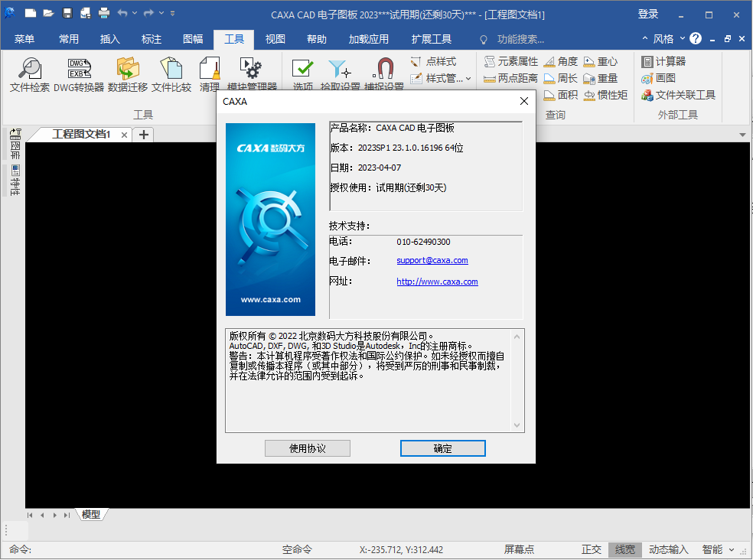Viewport: 753px width, 560px height.
Task: Select the 文件比较 file compare icon
Action: [x=171, y=74]
